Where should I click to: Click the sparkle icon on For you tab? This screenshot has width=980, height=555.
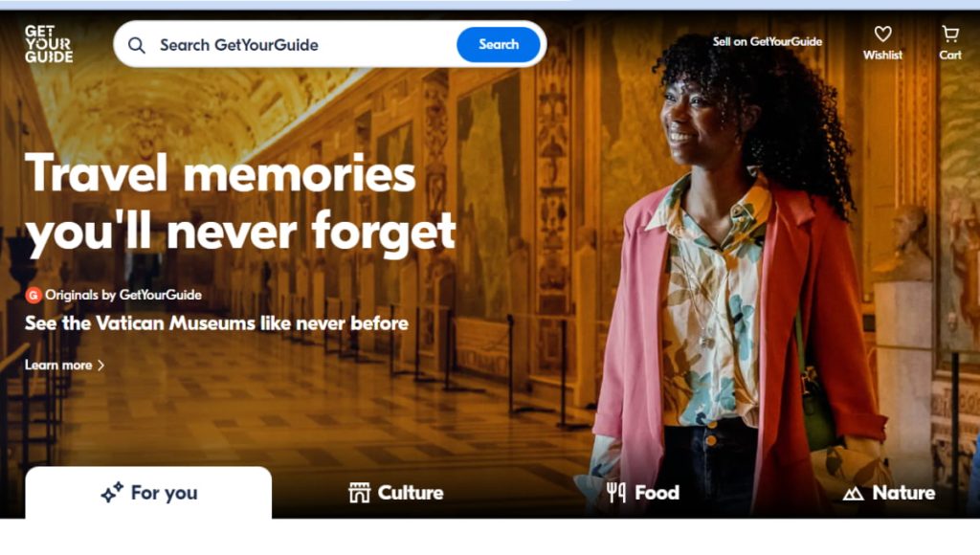pyautogui.click(x=113, y=493)
